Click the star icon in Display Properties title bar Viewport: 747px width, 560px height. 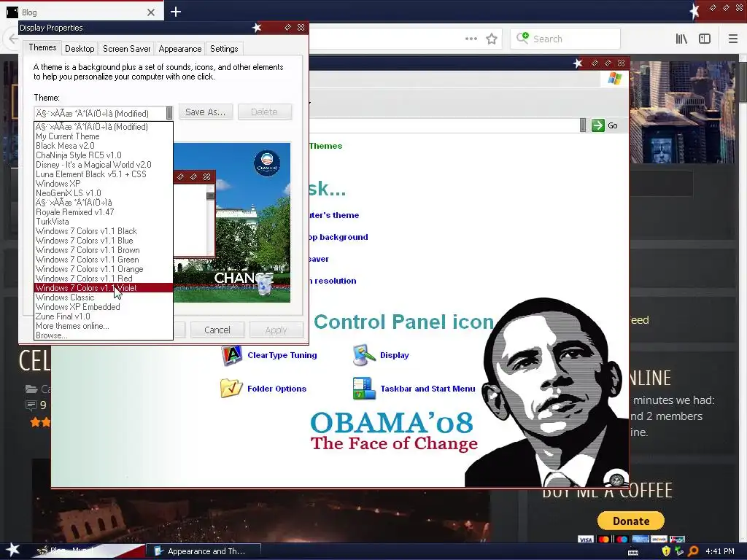257,28
